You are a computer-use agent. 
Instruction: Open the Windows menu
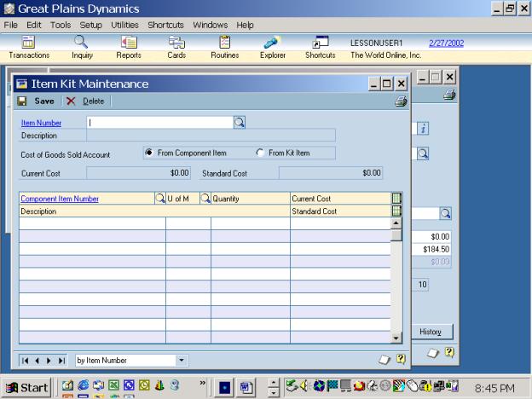point(210,25)
